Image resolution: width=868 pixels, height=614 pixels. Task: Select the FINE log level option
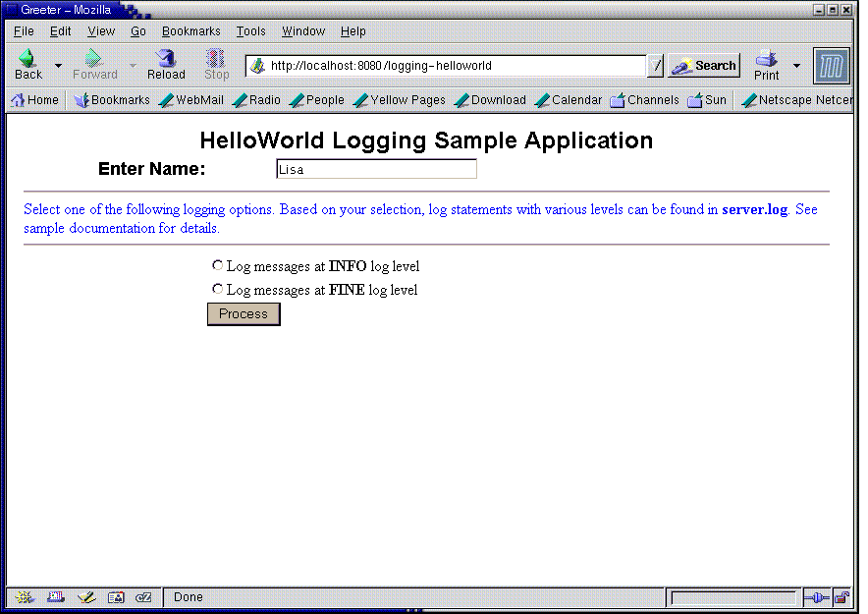(217, 287)
